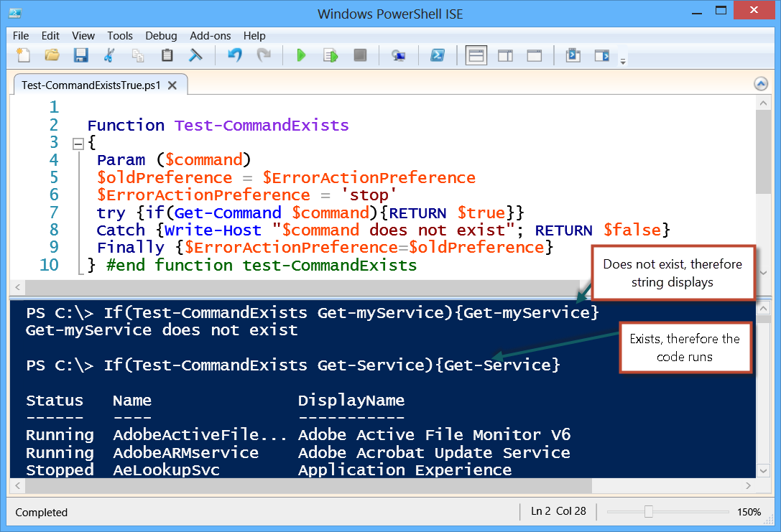Click the #end function comment on line 10
Screen dimensions: 781x532
click(262, 265)
